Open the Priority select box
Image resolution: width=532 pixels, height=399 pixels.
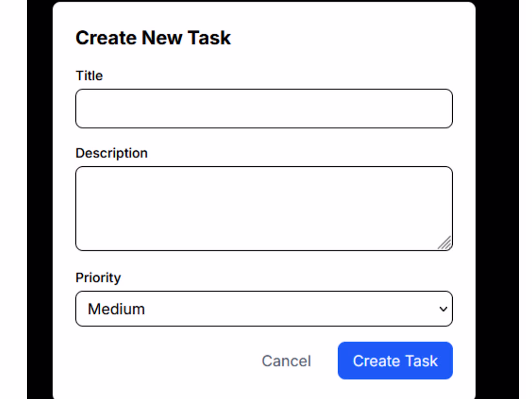pos(264,309)
